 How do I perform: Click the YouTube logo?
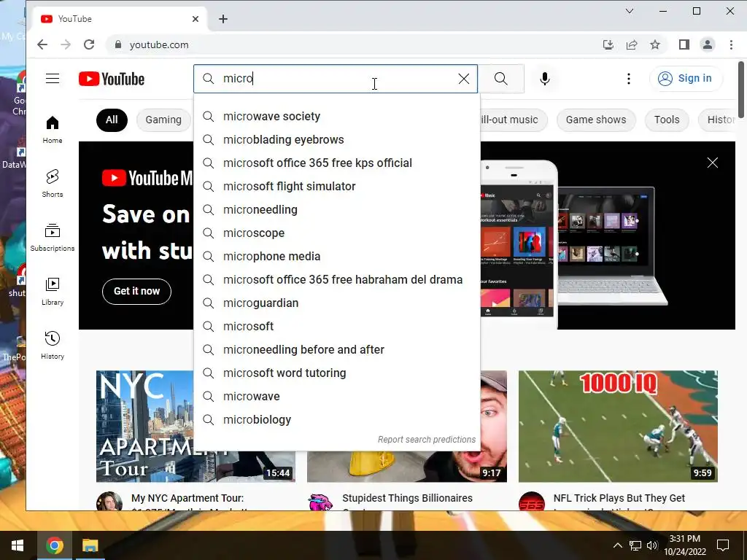[112, 79]
